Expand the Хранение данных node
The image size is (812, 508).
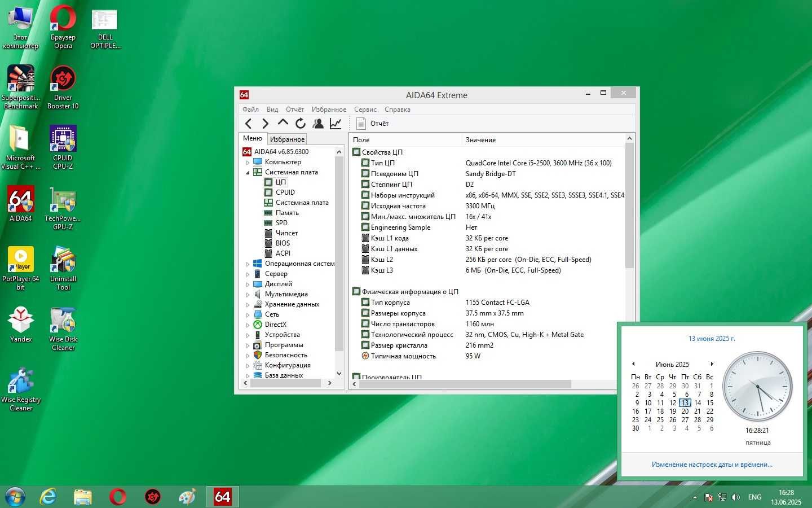(x=248, y=305)
